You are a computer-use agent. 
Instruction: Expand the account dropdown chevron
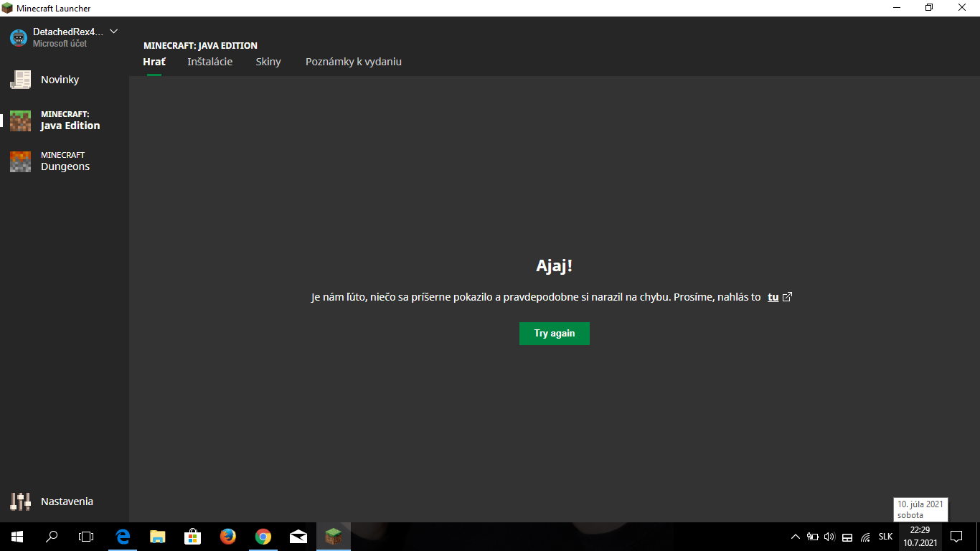(113, 32)
